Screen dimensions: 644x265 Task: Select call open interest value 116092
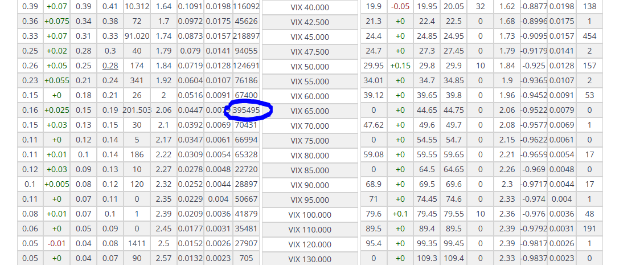246,7
